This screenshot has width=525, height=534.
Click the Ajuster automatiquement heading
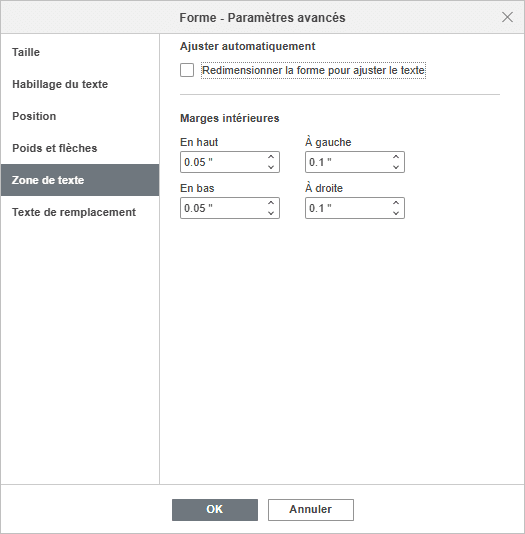click(x=248, y=46)
